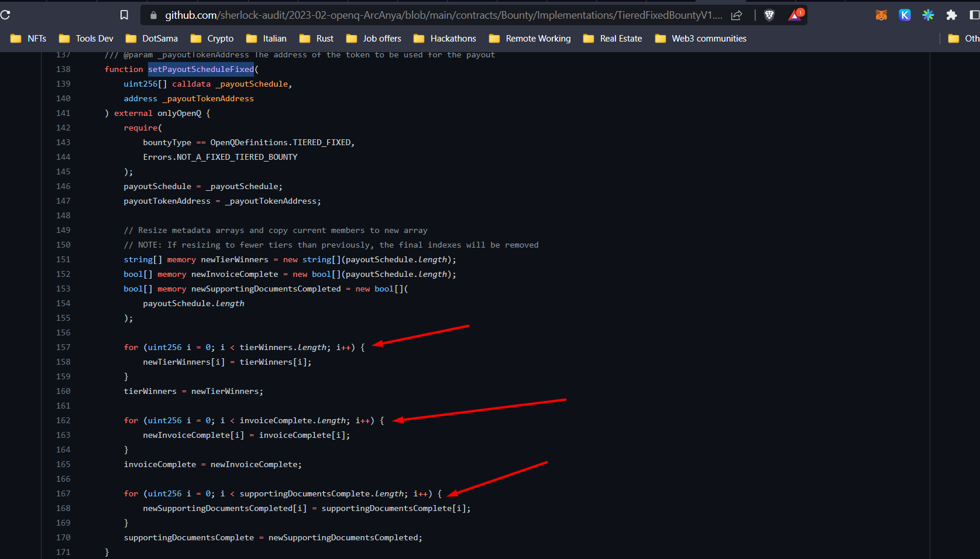Reload the current page

coord(5,15)
